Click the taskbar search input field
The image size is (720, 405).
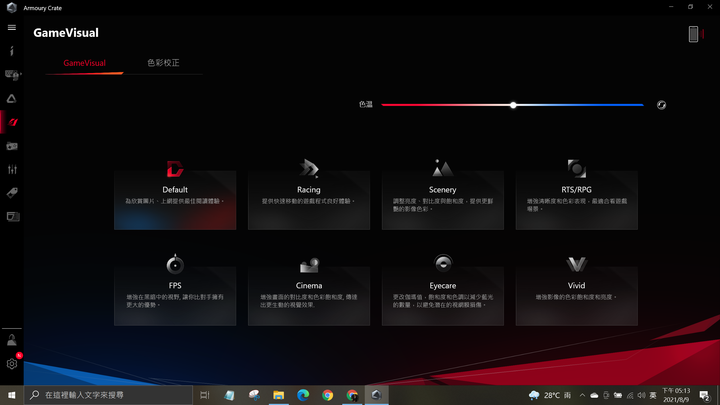click(x=108, y=395)
